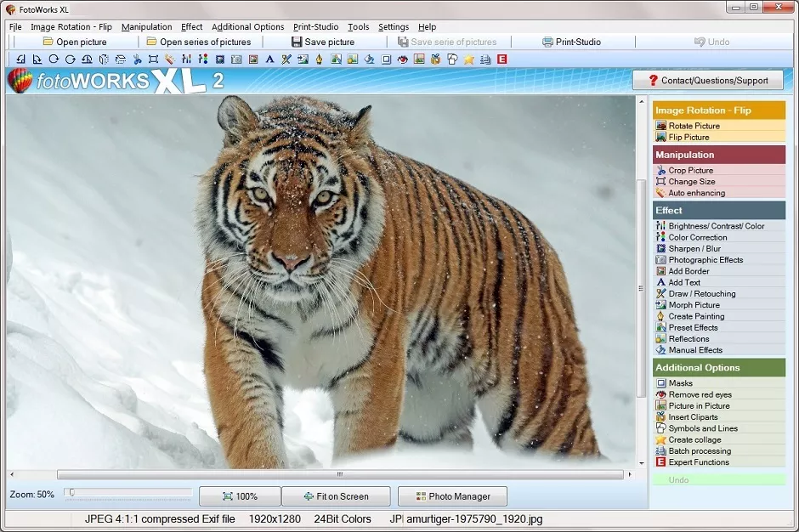Open the Additional Options menu
The image size is (799, 532).
coord(247,26)
